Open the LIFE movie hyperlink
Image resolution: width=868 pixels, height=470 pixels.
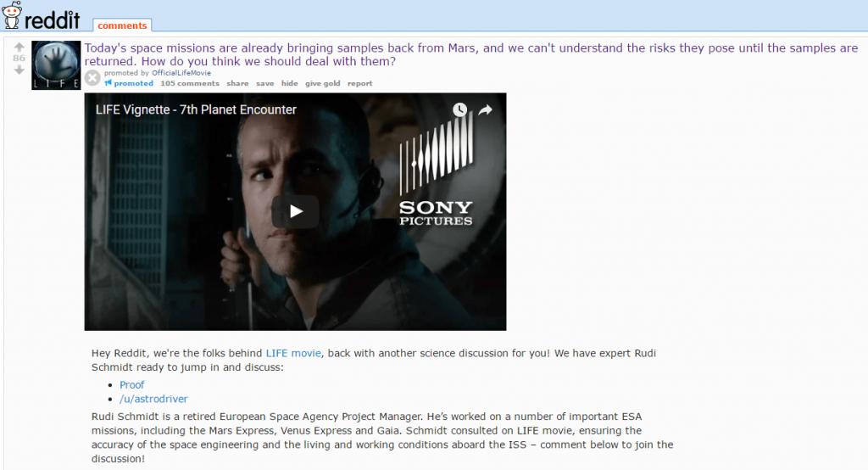click(x=293, y=353)
